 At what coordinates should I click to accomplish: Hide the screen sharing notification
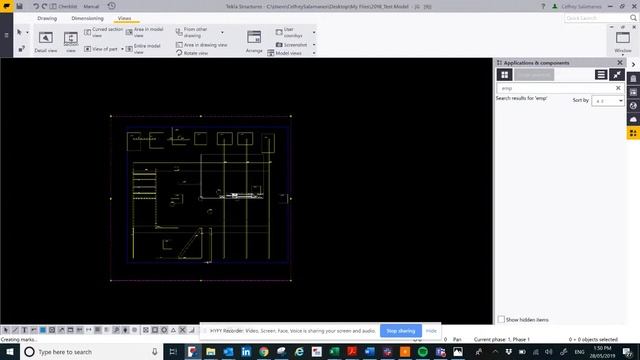431,331
